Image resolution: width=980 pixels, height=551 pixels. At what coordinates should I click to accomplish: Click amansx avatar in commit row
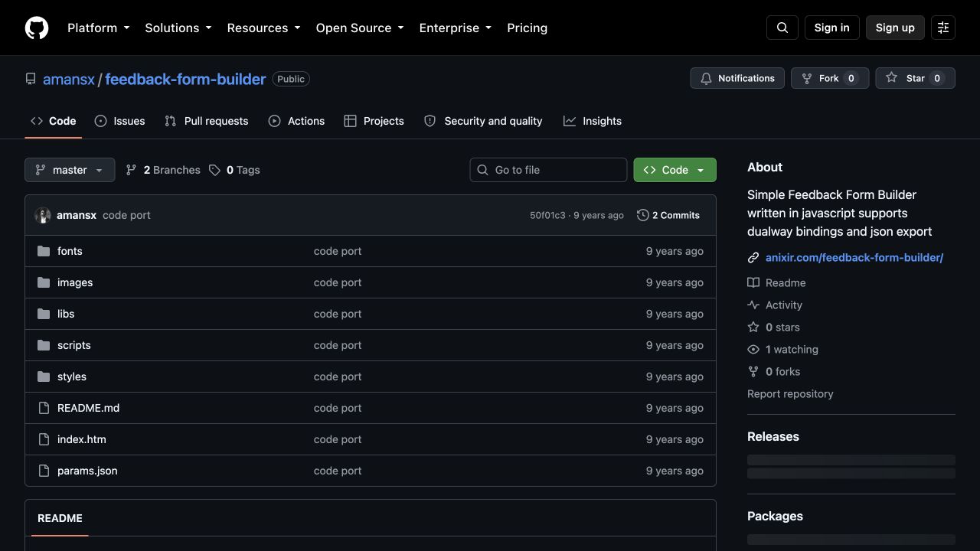43,215
